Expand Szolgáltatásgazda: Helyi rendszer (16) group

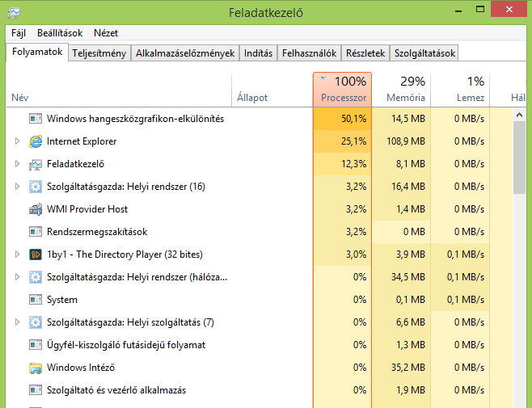coord(17,186)
